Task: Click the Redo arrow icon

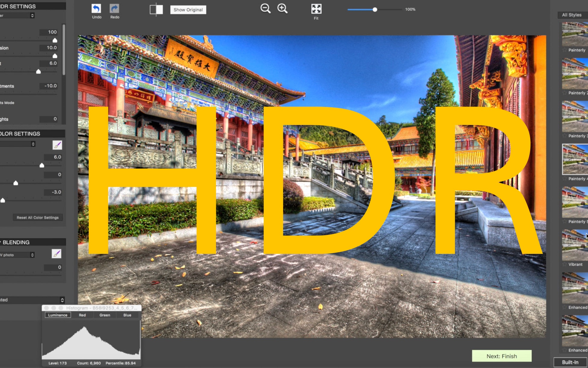Action: 114,9
